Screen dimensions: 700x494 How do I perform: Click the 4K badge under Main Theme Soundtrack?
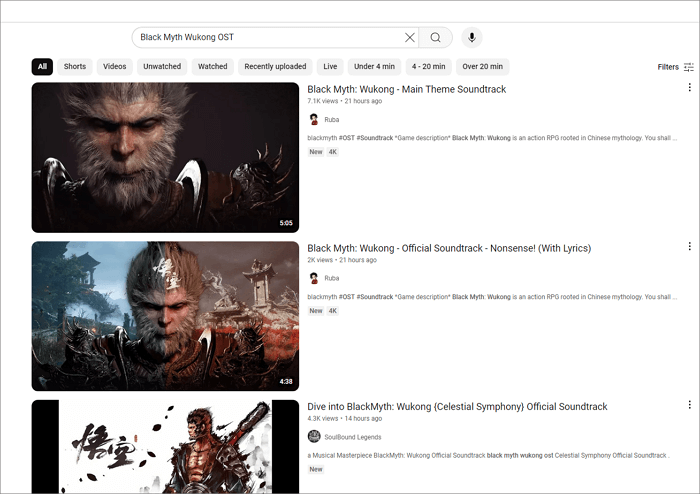click(x=333, y=152)
